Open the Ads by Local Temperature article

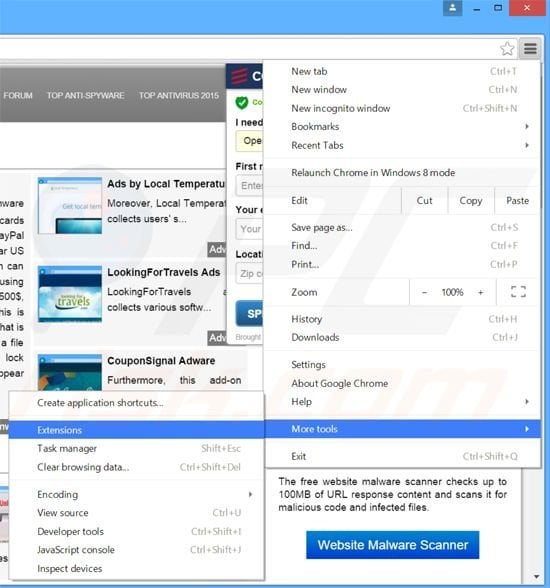[166, 184]
